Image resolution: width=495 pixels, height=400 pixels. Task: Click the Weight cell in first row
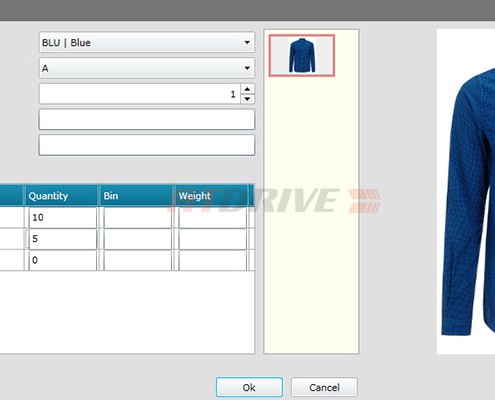213,218
